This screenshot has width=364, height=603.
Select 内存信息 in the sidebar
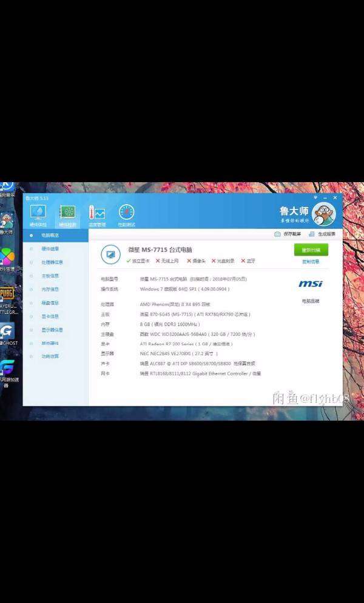pyautogui.click(x=55, y=289)
